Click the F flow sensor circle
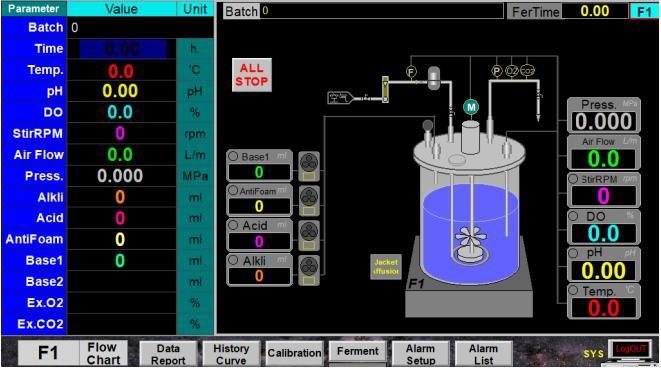The image size is (661, 368). 411,72
